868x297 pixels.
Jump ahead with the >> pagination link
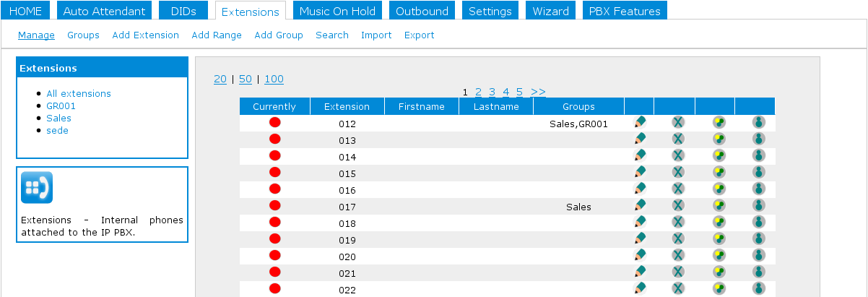pyautogui.click(x=538, y=92)
